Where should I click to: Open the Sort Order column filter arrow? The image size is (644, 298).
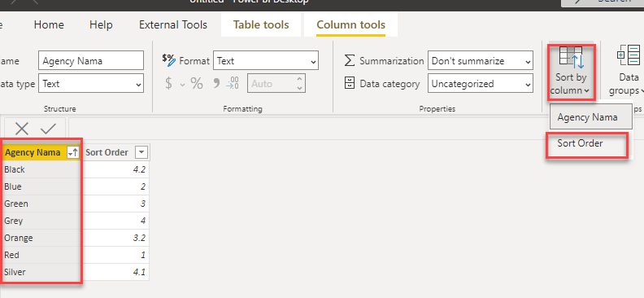pyautogui.click(x=141, y=152)
